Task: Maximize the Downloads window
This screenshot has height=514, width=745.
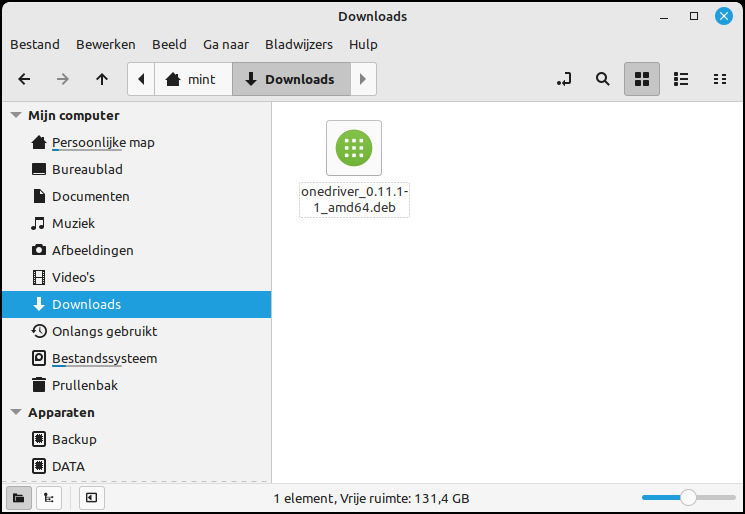Action: 694,17
